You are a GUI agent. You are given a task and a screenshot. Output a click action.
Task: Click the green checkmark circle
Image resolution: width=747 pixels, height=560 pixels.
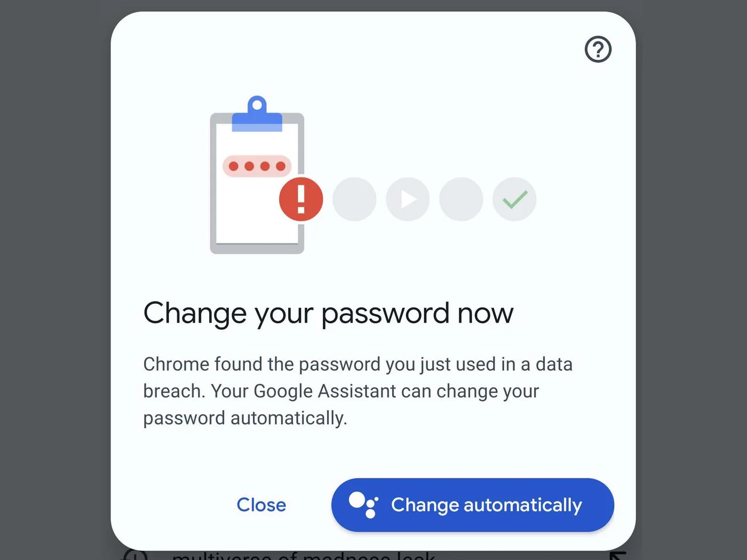[514, 199]
